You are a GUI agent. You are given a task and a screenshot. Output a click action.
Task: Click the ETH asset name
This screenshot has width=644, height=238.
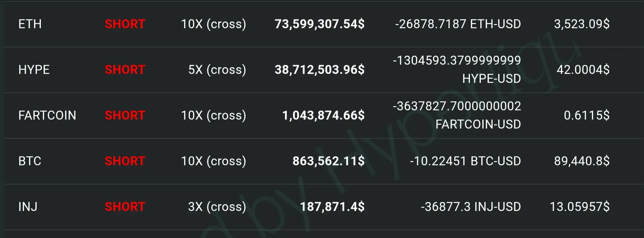[x=30, y=24]
